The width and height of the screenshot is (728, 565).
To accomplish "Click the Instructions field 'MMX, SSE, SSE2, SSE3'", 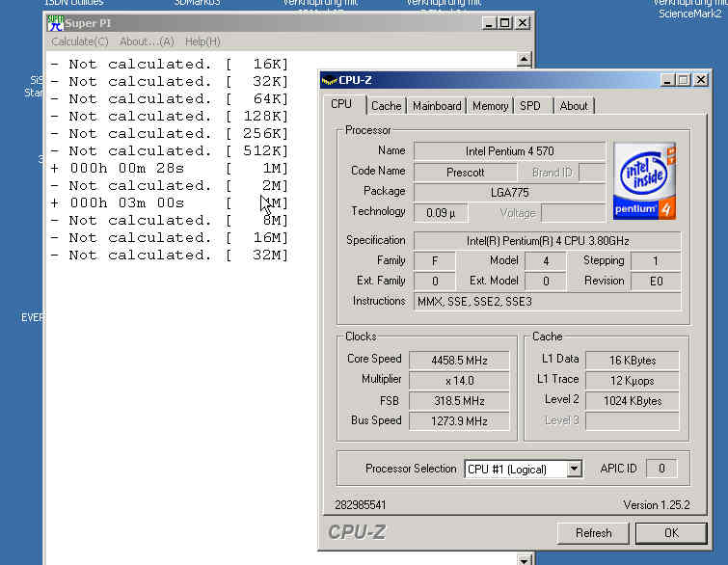I will 548,302.
